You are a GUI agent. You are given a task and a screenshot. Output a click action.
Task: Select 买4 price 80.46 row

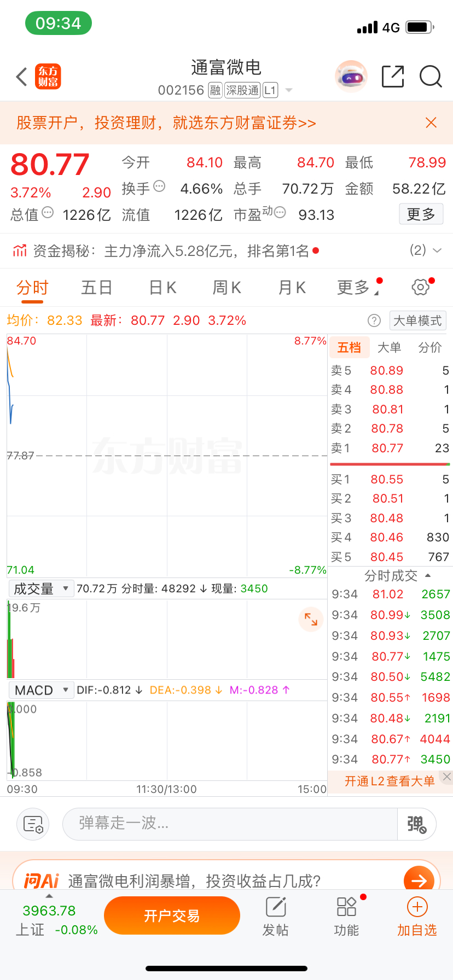(390, 538)
